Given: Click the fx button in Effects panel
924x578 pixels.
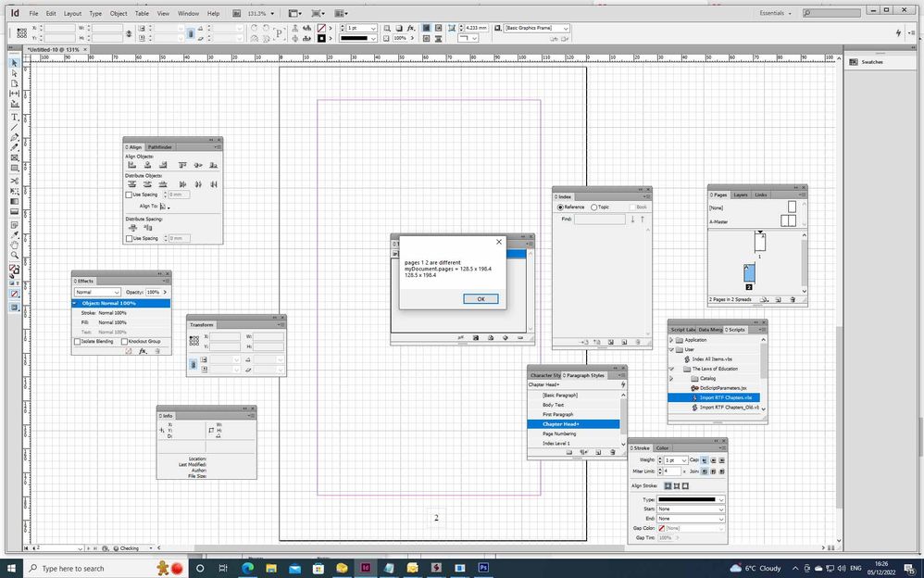Looking at the screenshot, I should [x=143, y=351].
